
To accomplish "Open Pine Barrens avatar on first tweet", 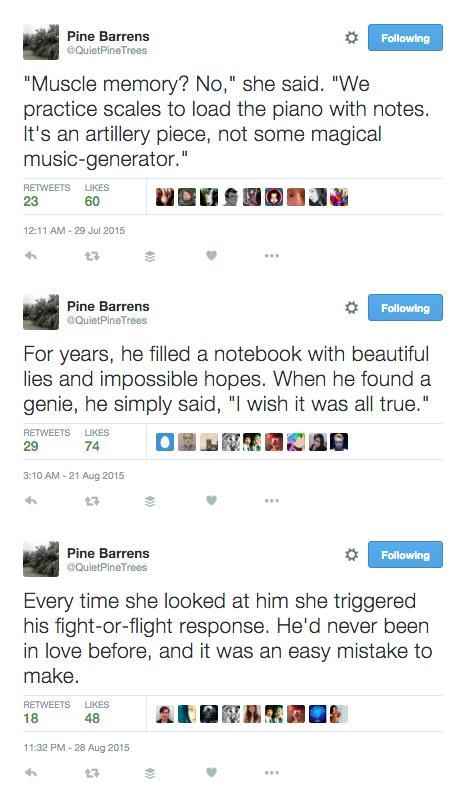I will pyautogui.click(x=41, y=42).
